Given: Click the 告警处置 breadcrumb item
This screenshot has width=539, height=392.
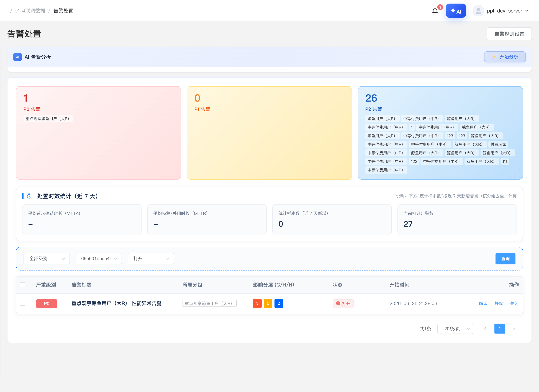Looking at the screenshot, I should [x=63, y=11].
